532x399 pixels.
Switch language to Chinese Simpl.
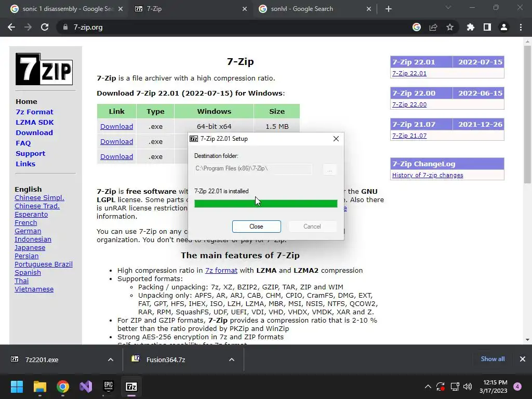[x=39, y=198]
